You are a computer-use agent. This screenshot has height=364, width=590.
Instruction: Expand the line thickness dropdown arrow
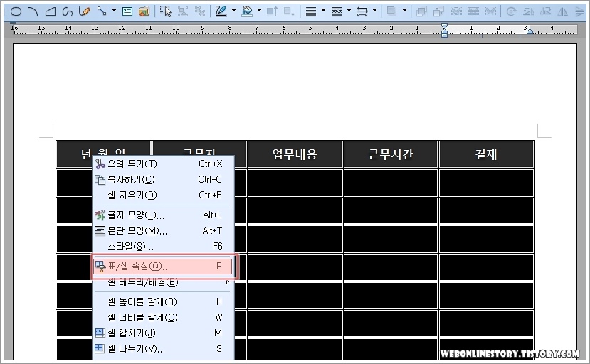point(323,11)
